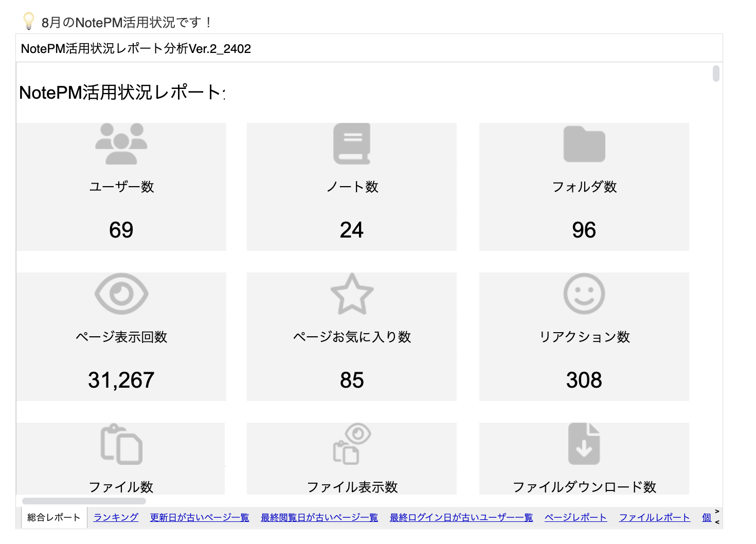This screenshot has height=544, width=756.
Task: Open the 最終閲覧日が古いページ一覧 tab
Action: (319, 517)
